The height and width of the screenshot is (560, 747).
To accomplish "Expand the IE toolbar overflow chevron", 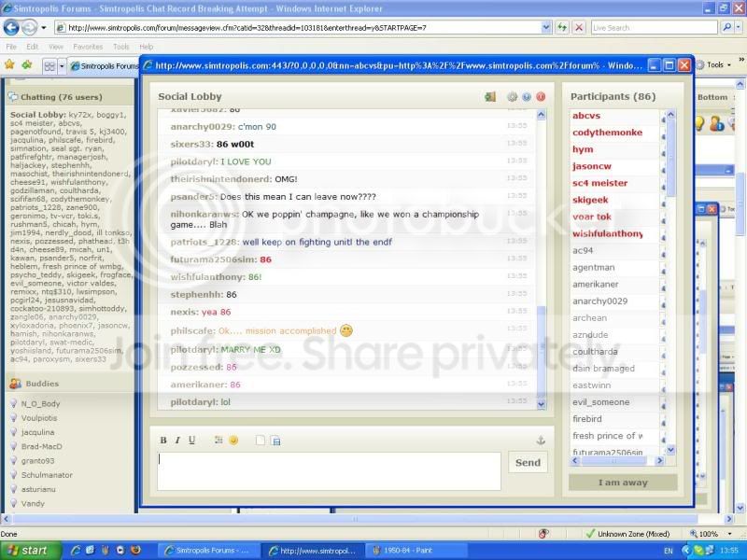I will (x=741, y=60).
